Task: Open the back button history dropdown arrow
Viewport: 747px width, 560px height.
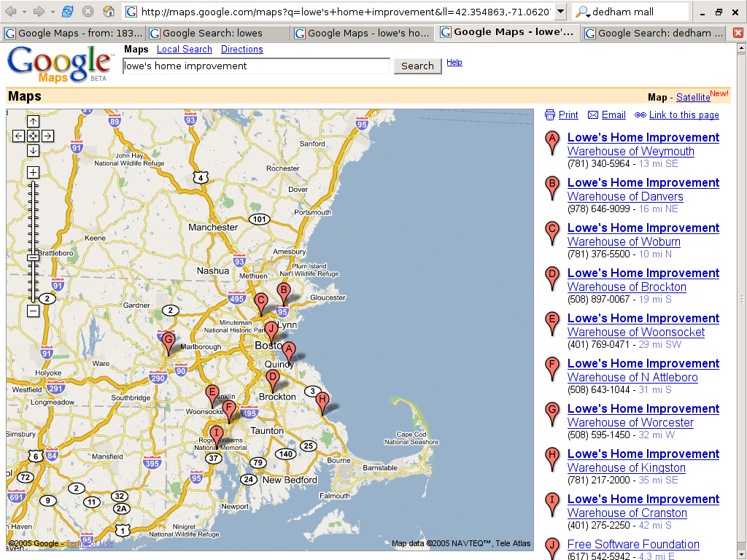Action: tap(24, 12)
